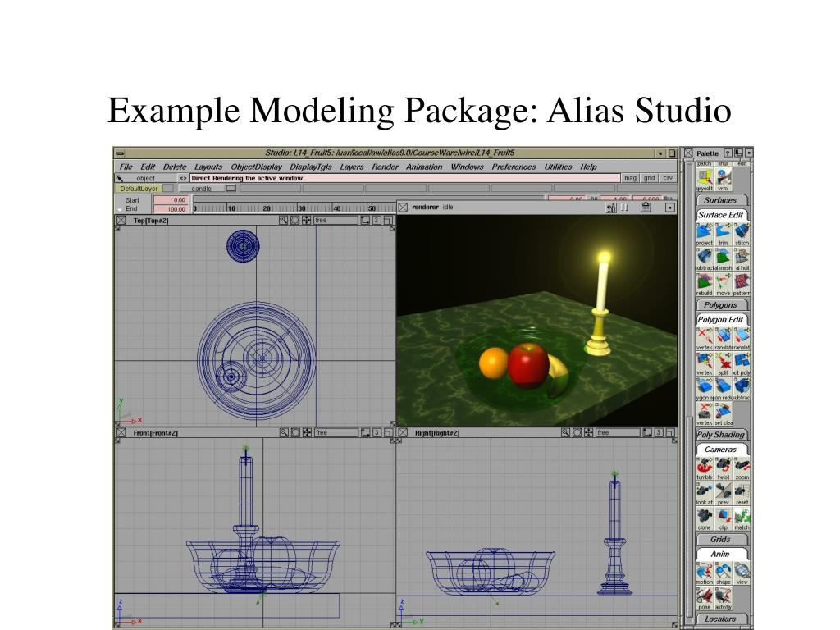Screen dimensions: 840x630
Task: Click the free field in Top window header
Action: (x=336, y=220)
